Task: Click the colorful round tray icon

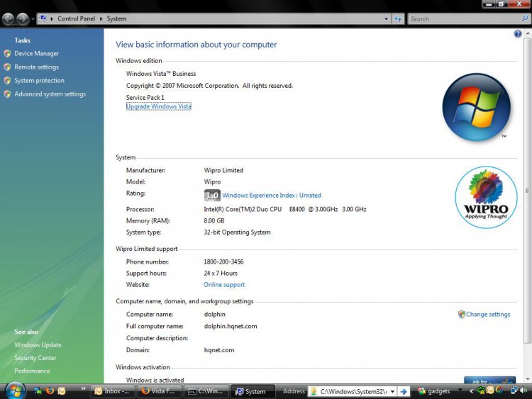Action: click(x=499, y=390)
